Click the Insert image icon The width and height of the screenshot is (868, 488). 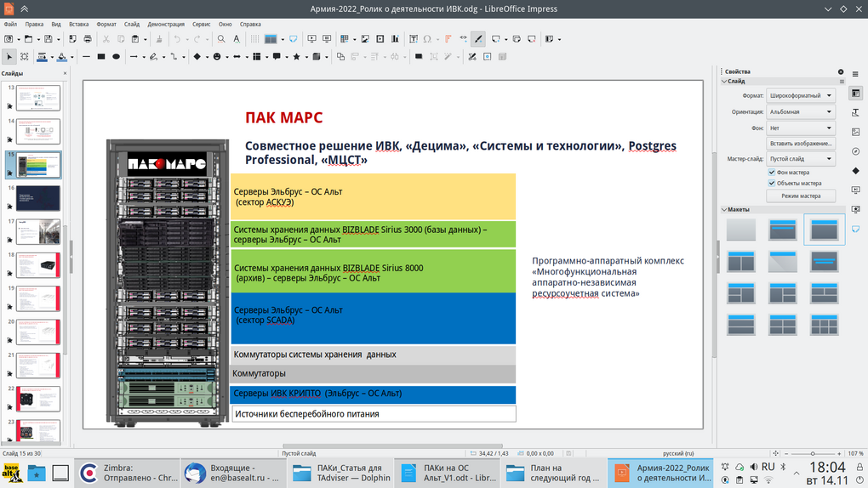(x=365, y=39)
